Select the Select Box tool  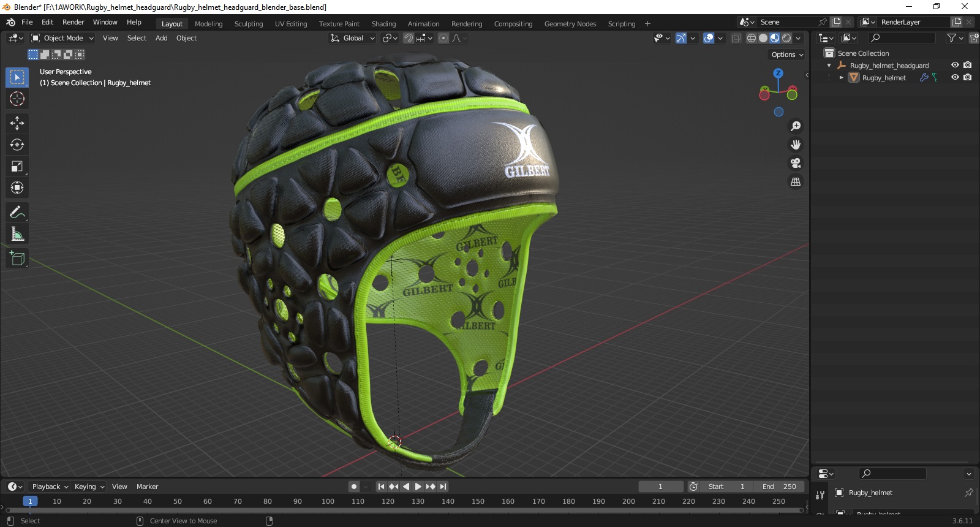tap(17, 77)
